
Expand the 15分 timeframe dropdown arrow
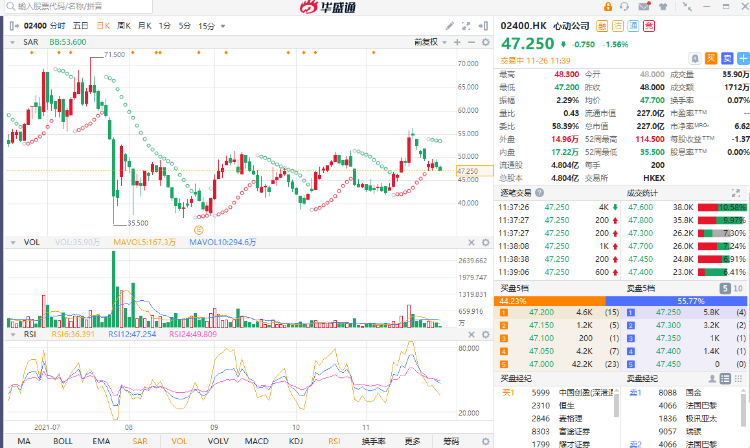coord(223,24)
